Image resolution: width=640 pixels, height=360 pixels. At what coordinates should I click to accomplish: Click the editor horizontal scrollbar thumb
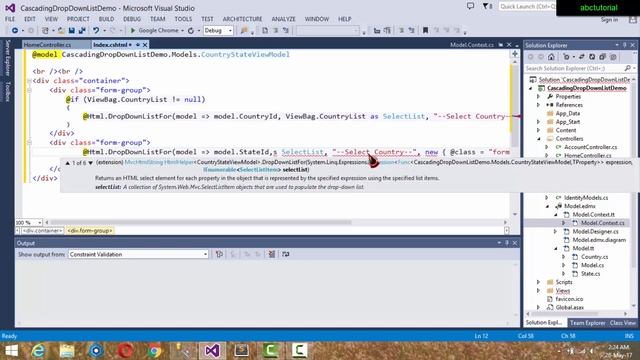(x=200, y=222)
